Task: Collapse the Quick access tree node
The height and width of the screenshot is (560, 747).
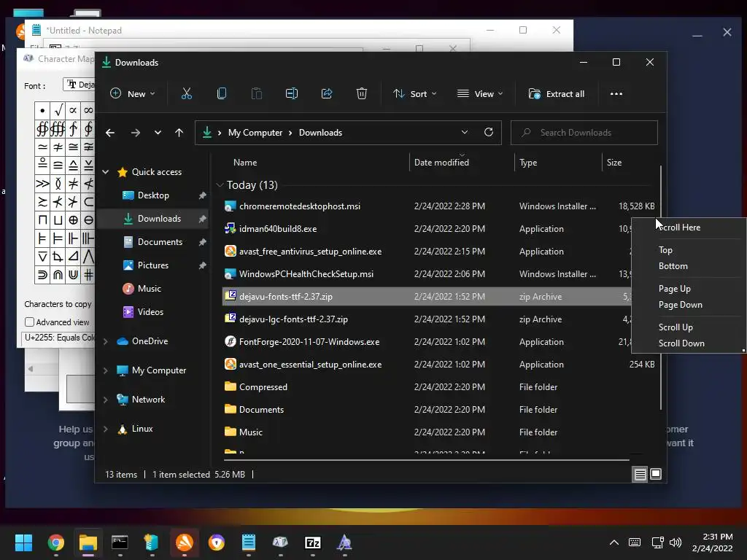Action: pyautogui.click(x=106, y=172)
